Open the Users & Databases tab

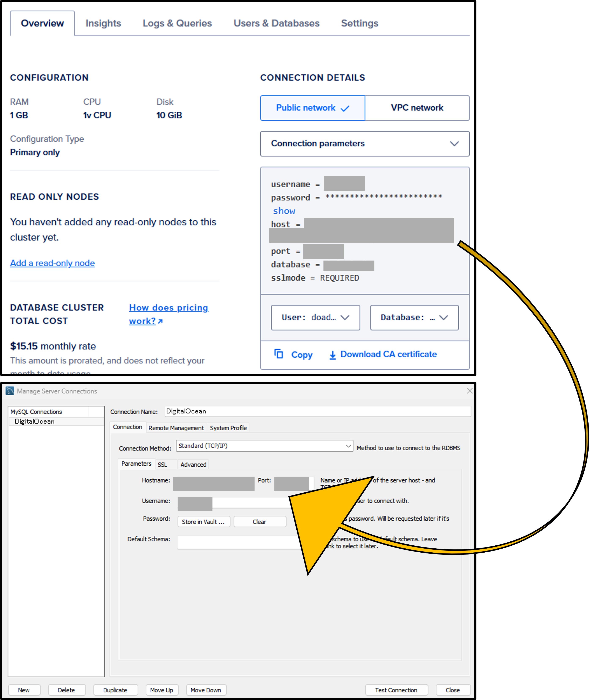pos(276,23)
